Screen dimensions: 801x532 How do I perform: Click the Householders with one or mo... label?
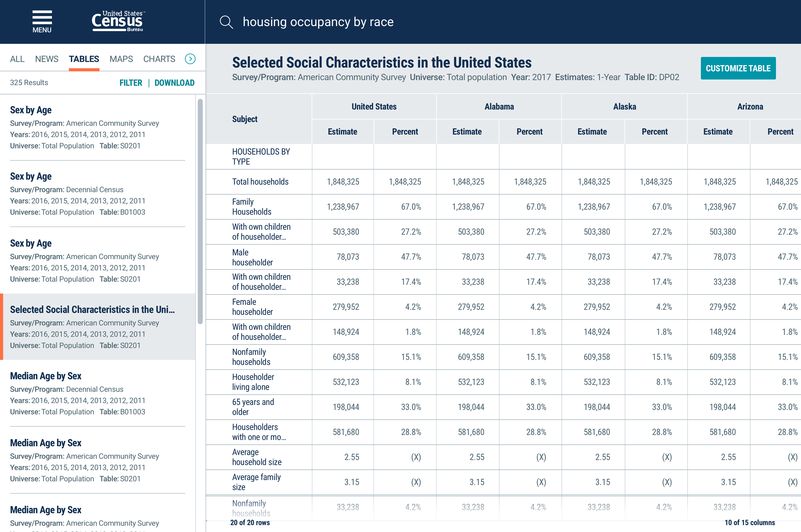tap(259, 432)
